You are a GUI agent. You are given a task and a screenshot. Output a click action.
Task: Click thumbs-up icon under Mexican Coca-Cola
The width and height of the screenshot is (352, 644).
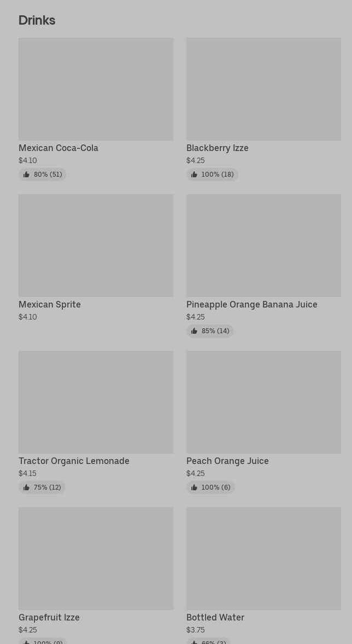tap(26, 175)
